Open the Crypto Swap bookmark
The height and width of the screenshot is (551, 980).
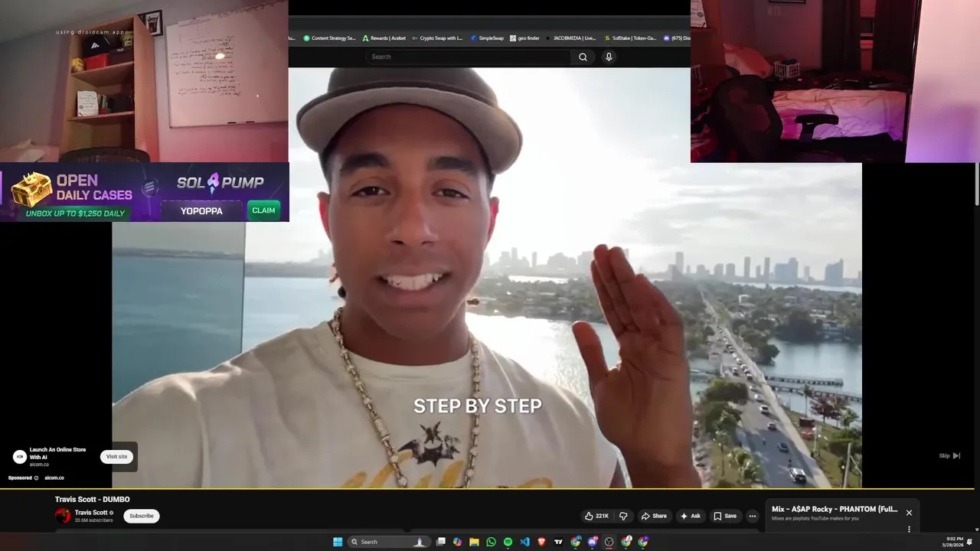point(437,38)
